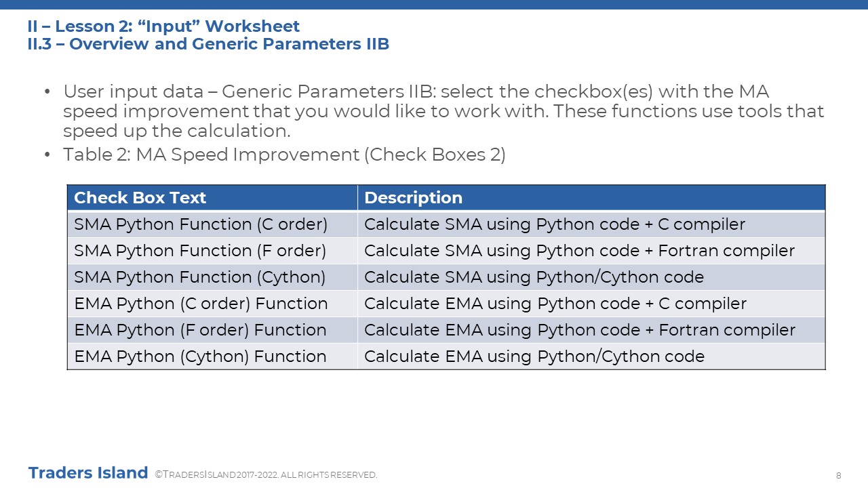Click "Calculate SMA using Python code + Fortran compiler"
The width and height of the screenshot is (868, 488).
(x=579, y=251)
